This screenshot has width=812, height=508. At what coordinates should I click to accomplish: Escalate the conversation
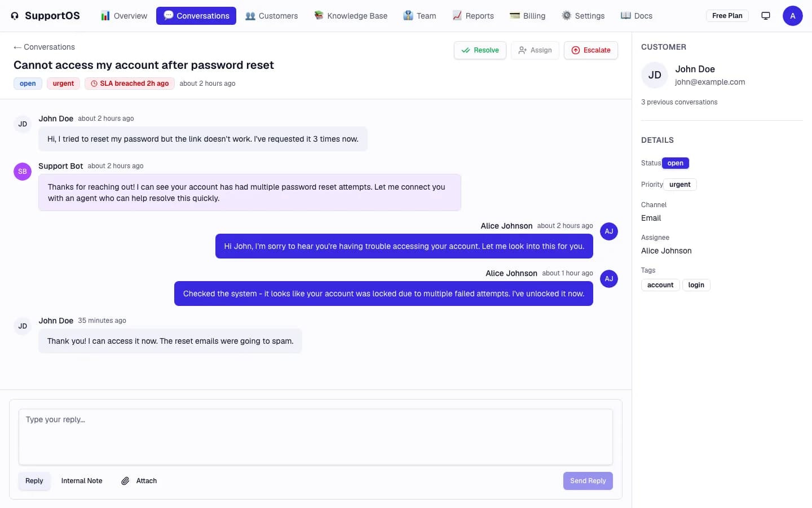591,50
